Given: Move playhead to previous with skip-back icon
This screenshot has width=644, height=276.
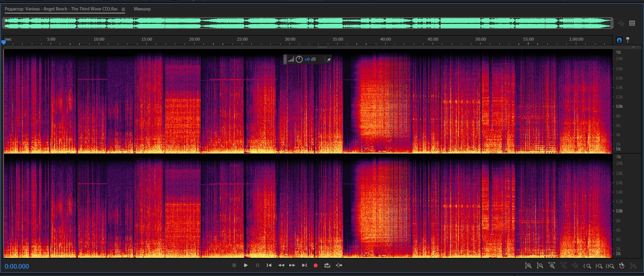Looking at the screenshot, I should click(x=269, y=265).
